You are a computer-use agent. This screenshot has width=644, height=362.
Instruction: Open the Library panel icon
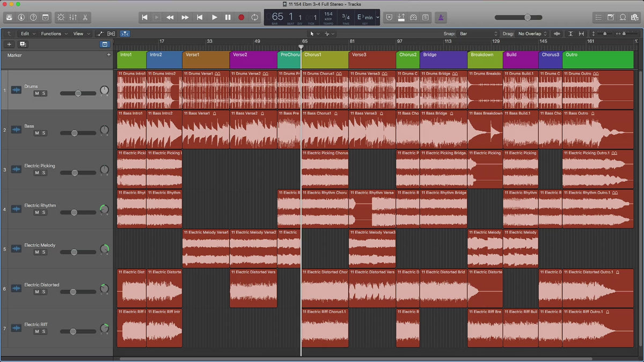tap(9, 17)
